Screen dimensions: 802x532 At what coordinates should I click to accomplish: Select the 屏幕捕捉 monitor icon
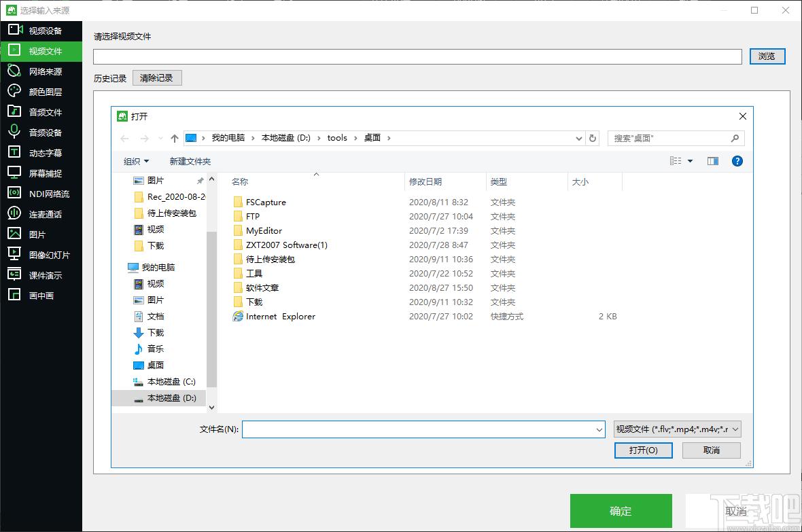click(14, 173)
